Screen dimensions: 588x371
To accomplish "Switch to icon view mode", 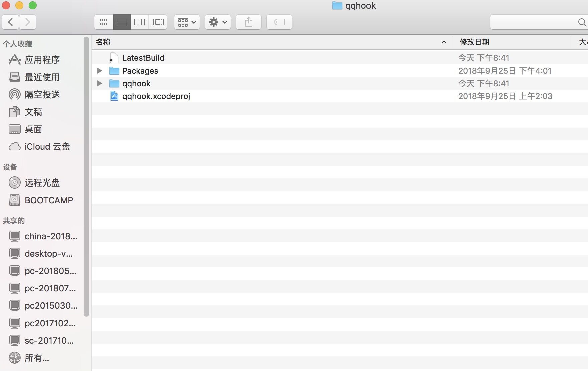I will 104,22.
